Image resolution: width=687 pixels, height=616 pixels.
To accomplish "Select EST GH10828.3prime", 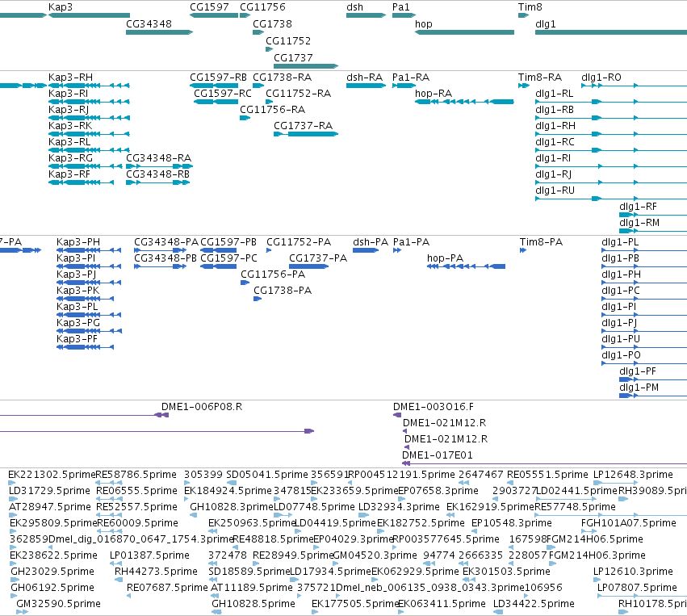I will tap(193, 515).
